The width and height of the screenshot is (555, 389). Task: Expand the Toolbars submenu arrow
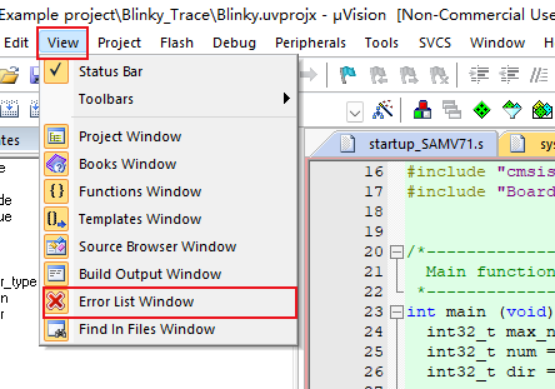[286, 98]
